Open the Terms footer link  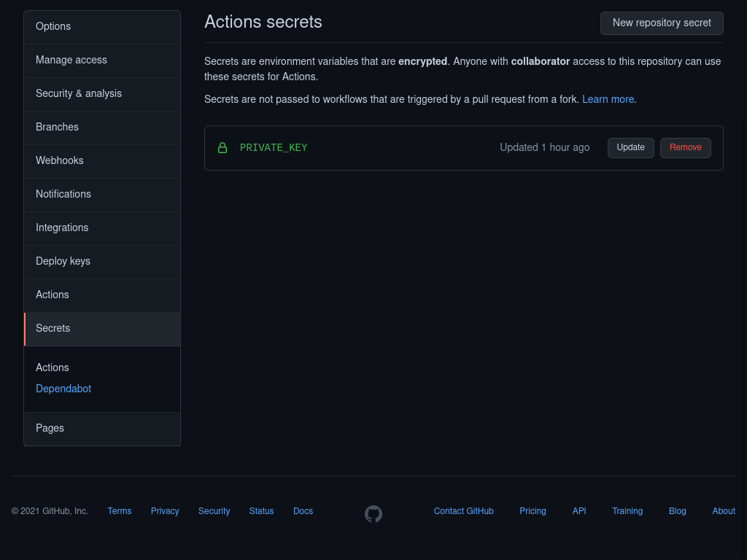click(x=120, y=511)
